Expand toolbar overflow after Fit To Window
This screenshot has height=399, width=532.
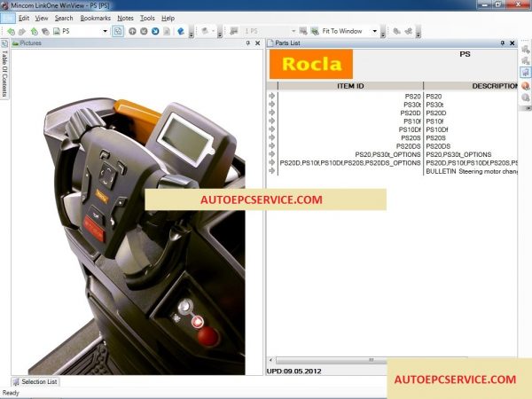(x=383, y=34)
